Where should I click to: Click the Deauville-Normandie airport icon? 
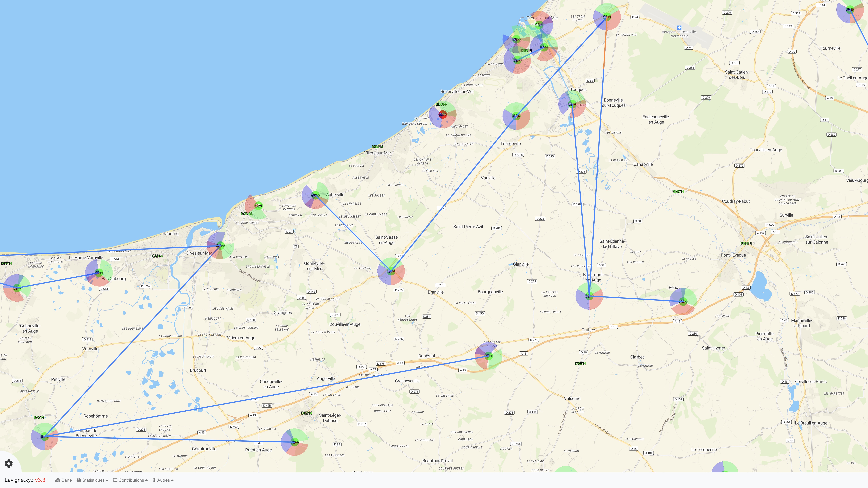point(679,28)
